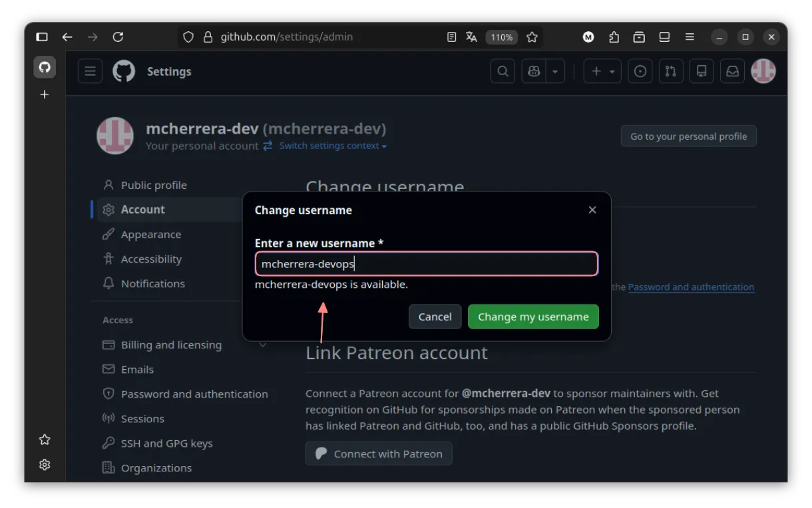Click the new username input field

coord(426,264)
